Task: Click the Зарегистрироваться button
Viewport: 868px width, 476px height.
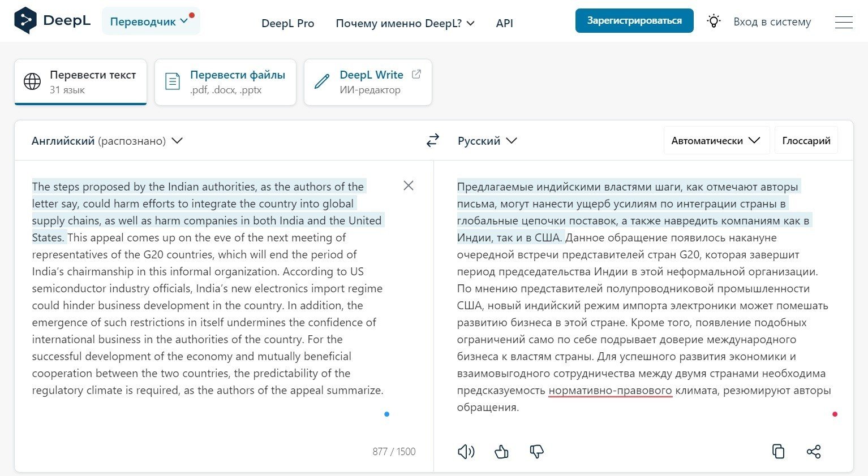Action: (634, 21)
